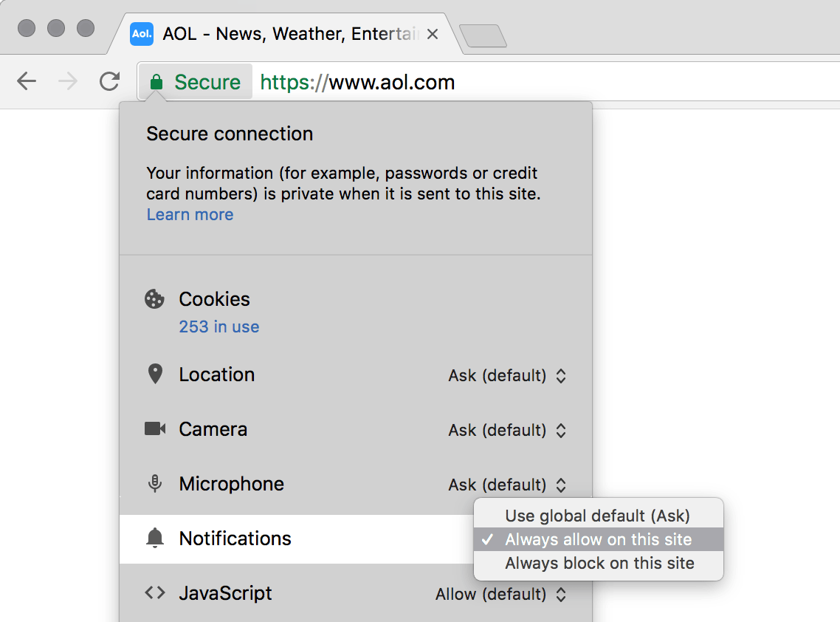840x622 pixels.
Task: Select Use global default (Ask) option
Action: (597, 516)
